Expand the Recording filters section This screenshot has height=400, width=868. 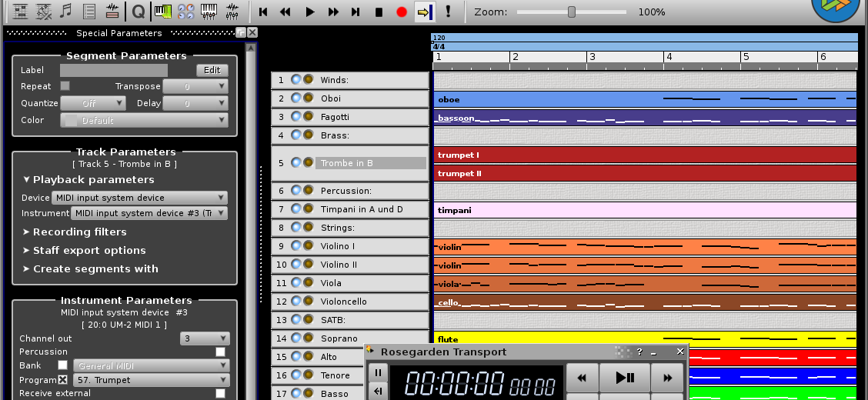(79, 232)
